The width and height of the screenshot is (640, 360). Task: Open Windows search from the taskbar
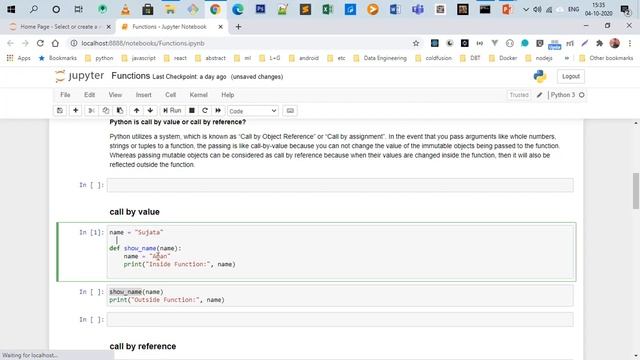point(34,9)
